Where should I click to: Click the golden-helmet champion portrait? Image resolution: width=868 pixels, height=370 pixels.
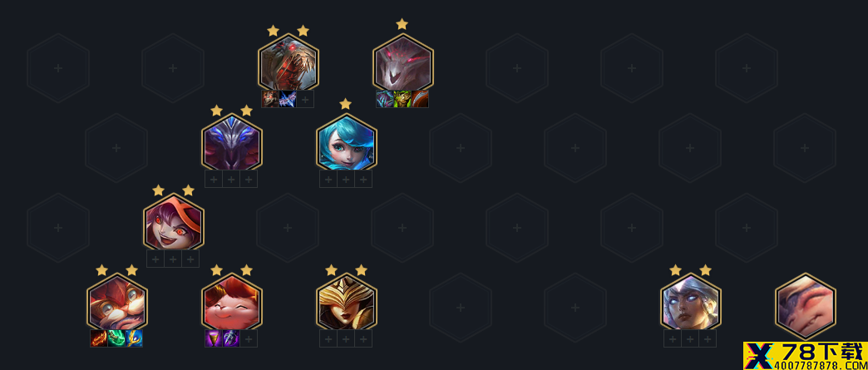tap(347, 301)
